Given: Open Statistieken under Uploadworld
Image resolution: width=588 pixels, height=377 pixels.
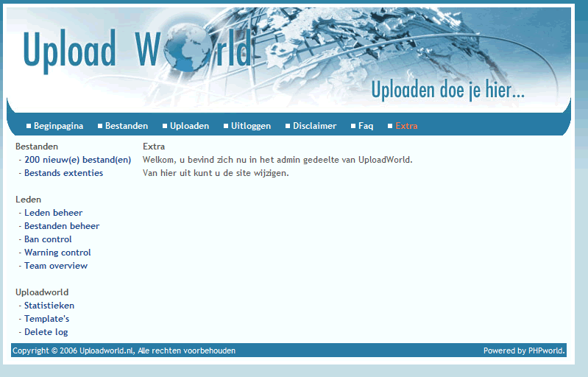Looking at the screenshot, I should pyautogui.click(x=49, y=306).
